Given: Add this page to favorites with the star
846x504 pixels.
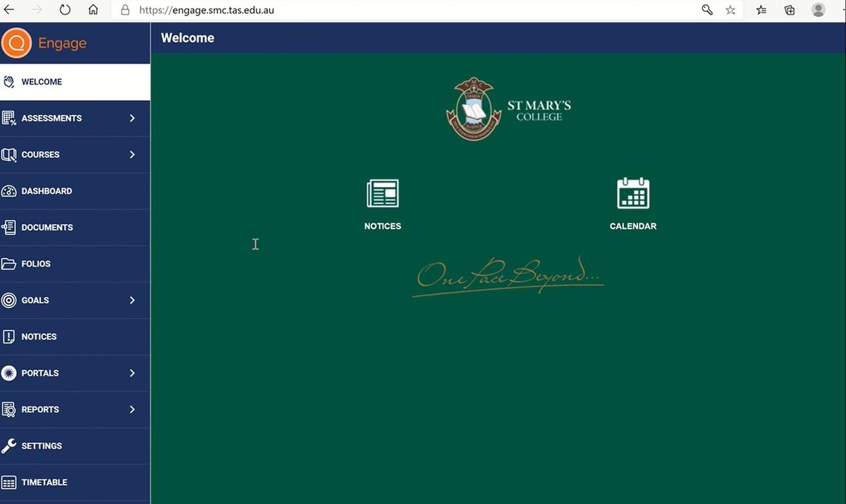Looking at the screenshot, I should click(730, 10).
